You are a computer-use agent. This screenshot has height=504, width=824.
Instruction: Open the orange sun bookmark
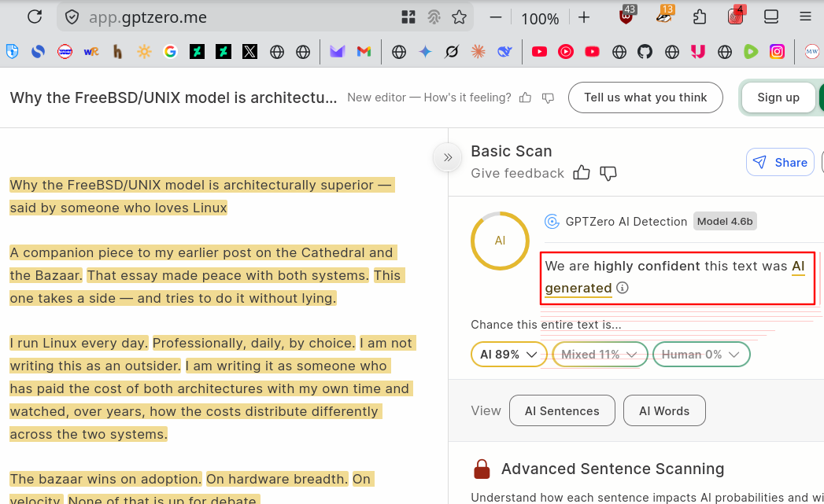144,51
